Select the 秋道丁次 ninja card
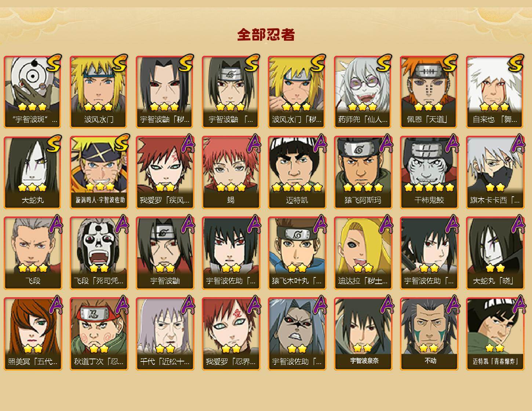The height and width of the screenshot is (411, 532). [x=99, y=334]
